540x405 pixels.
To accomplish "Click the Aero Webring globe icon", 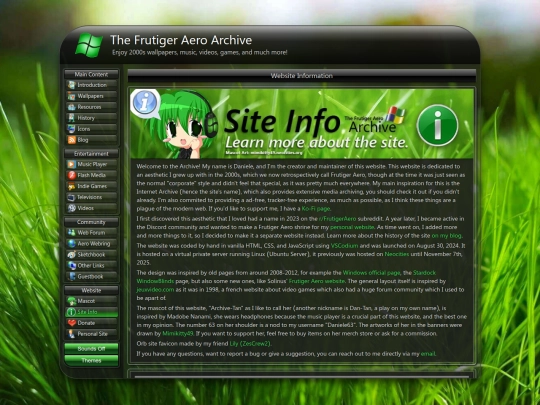I will [71, 244].
